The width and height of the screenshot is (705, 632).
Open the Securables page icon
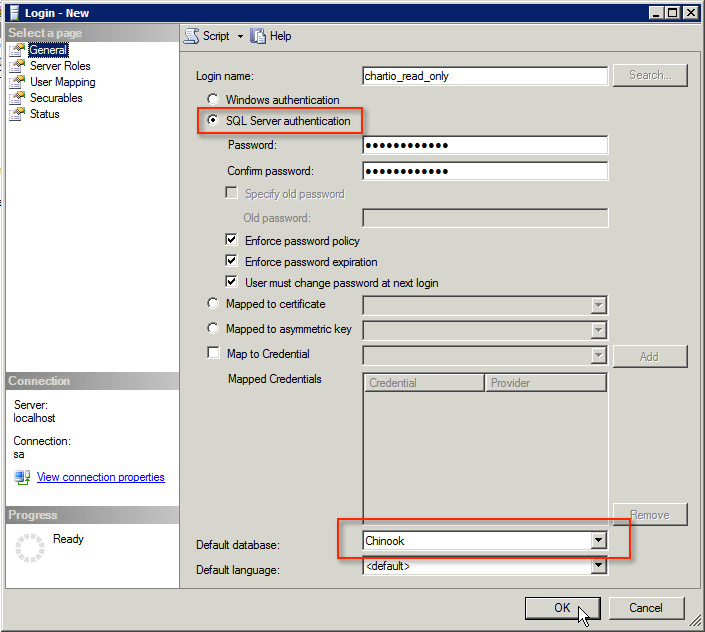tap(16, 98)
